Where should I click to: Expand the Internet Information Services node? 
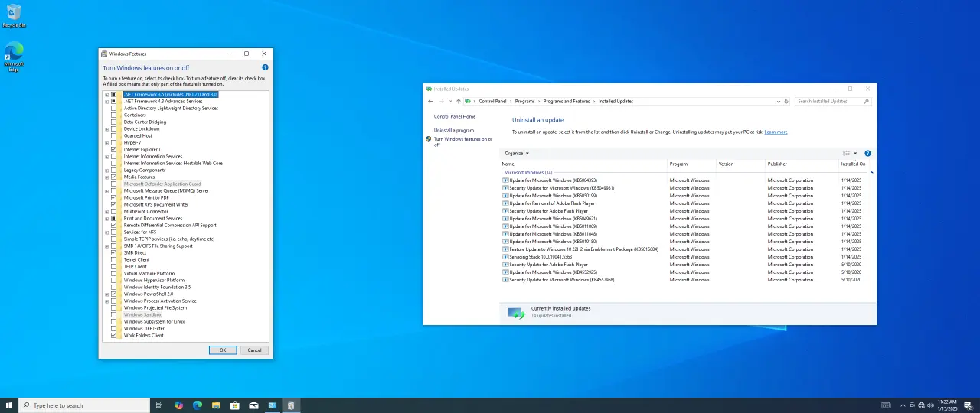(x=106, y=156)
